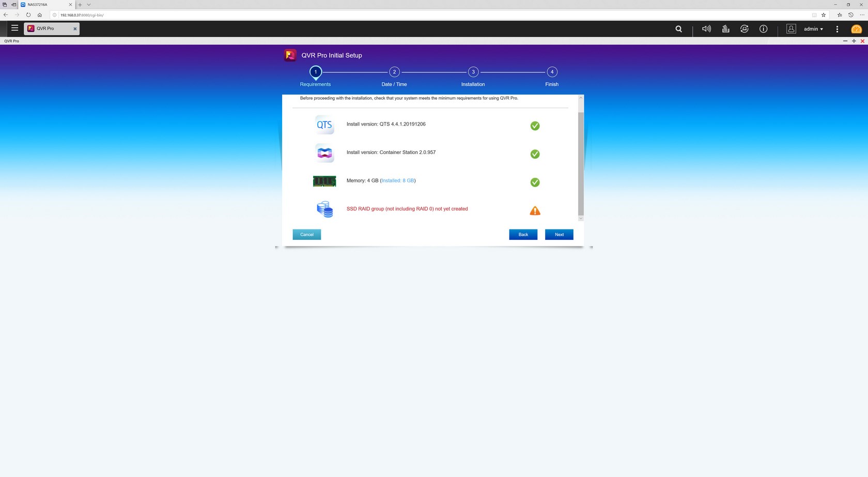
Task: Open tabs you've set aside
Action: tap(5, 5)
